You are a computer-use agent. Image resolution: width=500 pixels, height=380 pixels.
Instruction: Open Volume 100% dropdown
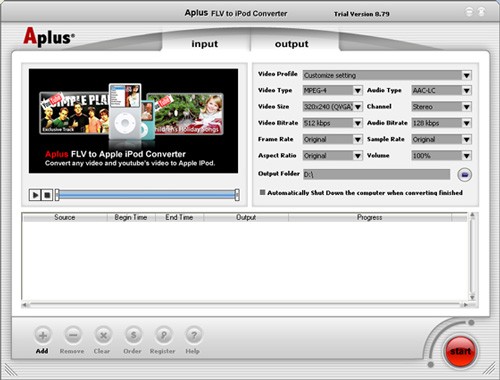pyautogui.click(x=441, y=156)
